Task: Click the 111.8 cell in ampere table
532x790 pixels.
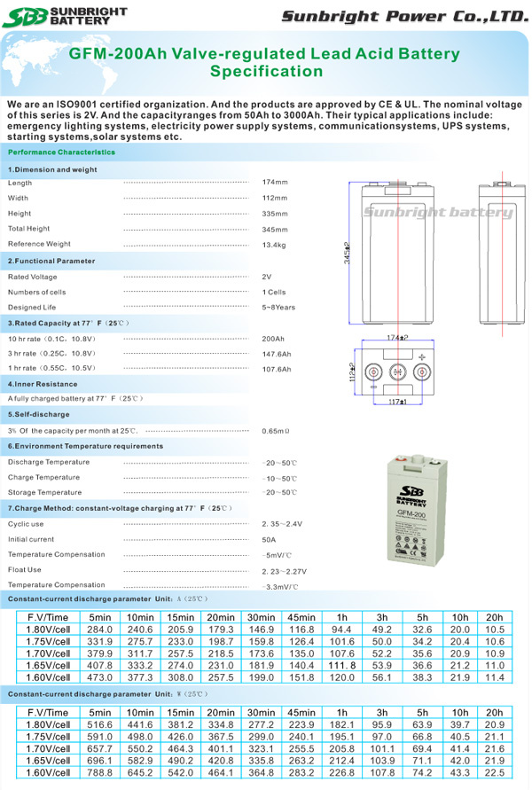Action: [x=342, y=665]
